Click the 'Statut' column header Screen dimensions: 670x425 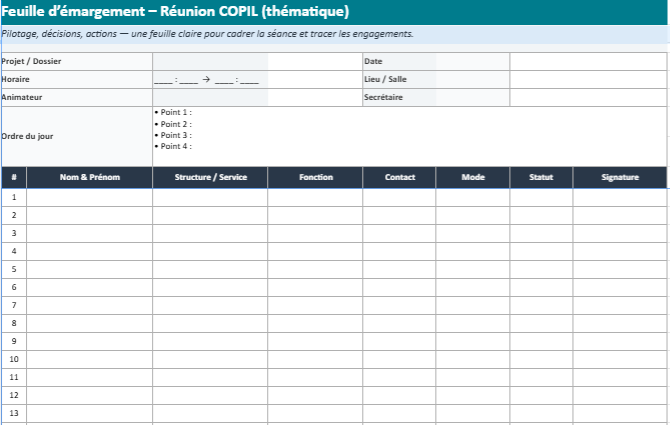point(541,178)
